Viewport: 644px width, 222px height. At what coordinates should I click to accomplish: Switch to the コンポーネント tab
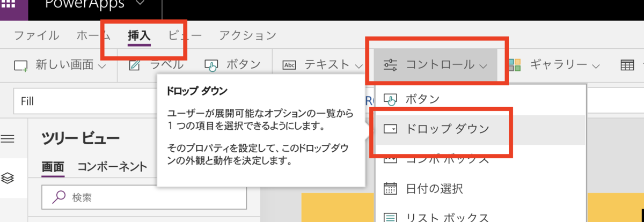(x=112, y=167)
